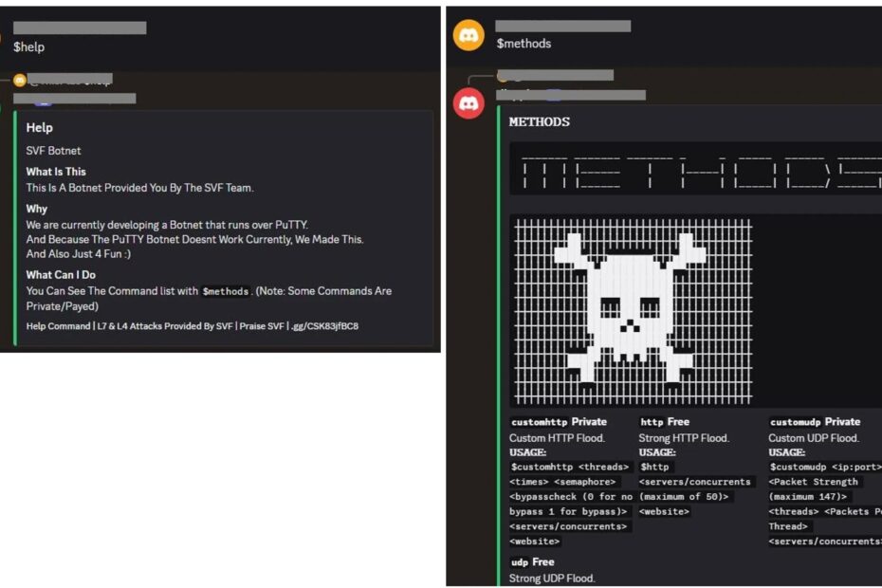Screen dimensions: 882x588
Task: Open the .gg/CSK83jfBC8 invite in footer
Action: (x=326, y=326)
